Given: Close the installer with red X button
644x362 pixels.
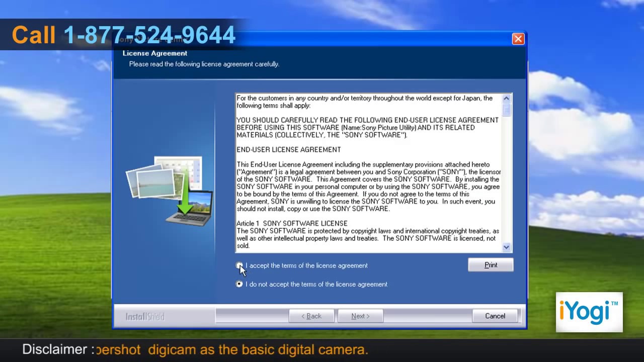Looking at the screenshot, I should click(518, 39).
